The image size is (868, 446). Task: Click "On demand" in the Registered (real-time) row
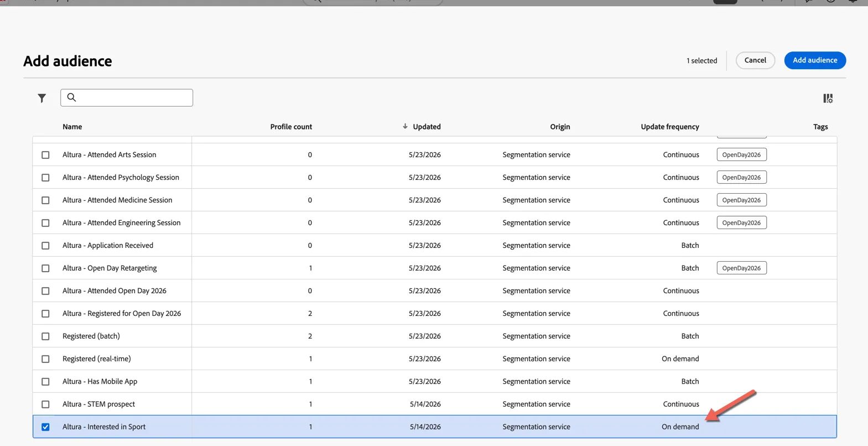[680, 359]
